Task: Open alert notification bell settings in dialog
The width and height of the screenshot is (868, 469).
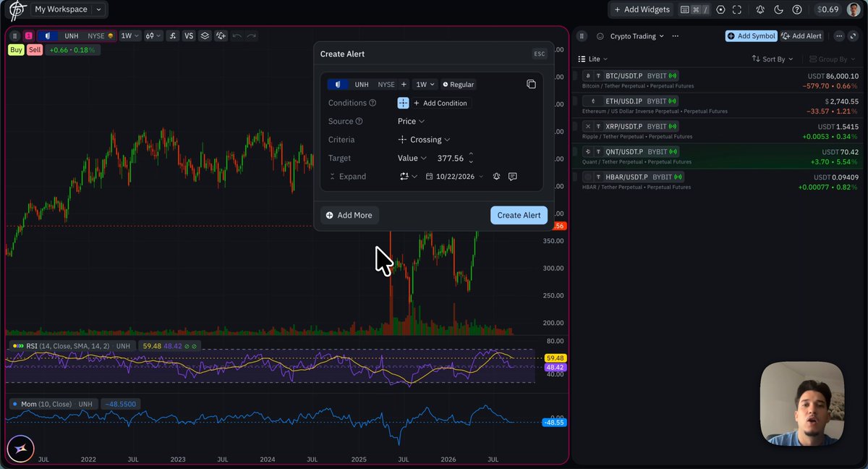Action: [x=496, y=176]
